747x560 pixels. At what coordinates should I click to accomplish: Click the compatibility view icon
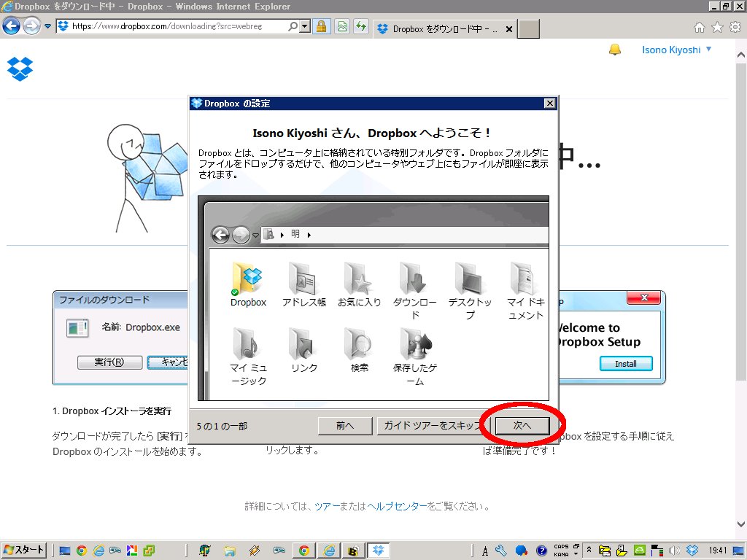[342, 26]
